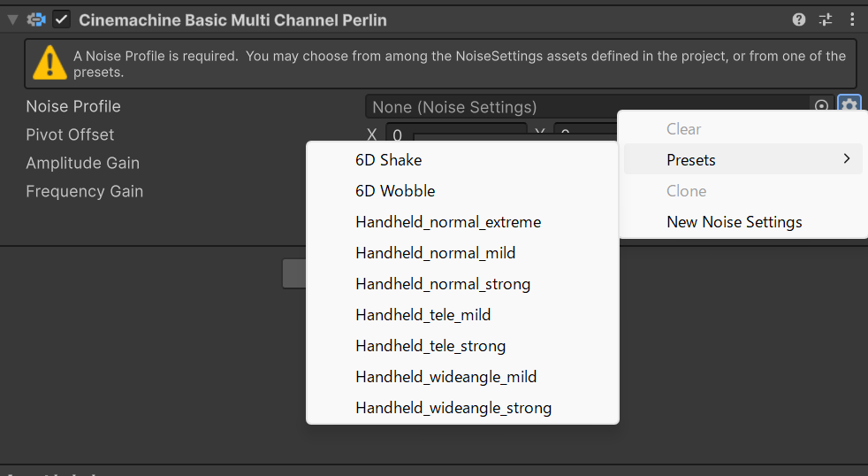Select the 6D Shake preset

tap(462, 159)
